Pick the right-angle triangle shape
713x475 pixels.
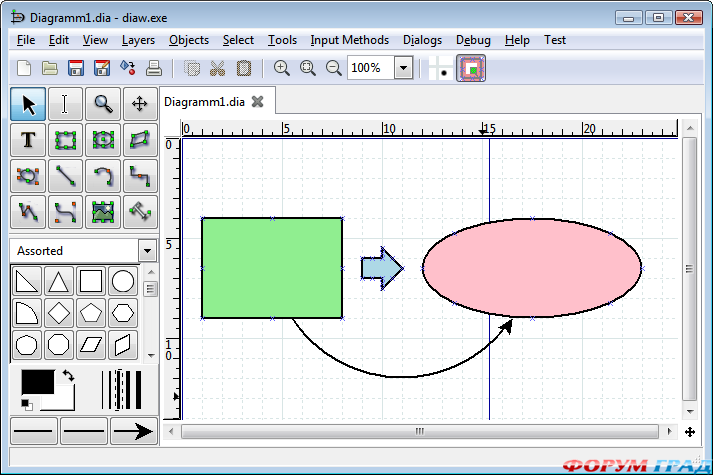[x=27, y=281]
